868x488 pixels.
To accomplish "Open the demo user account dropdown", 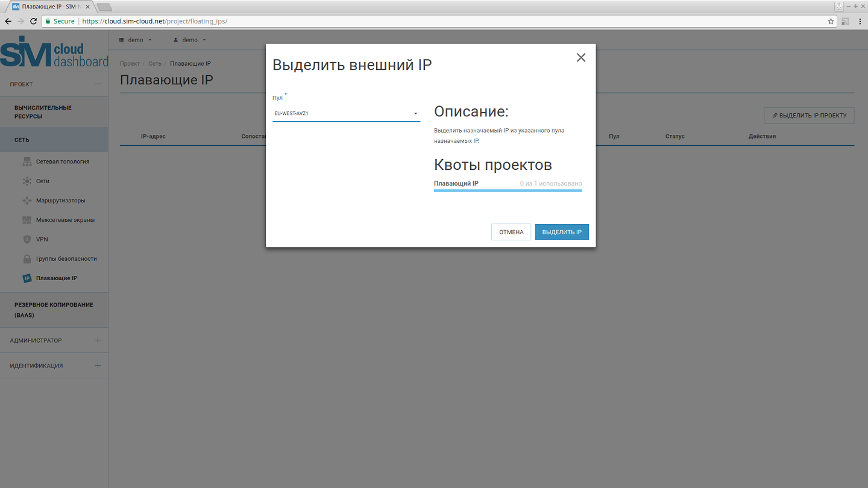I will coord(190,40).
